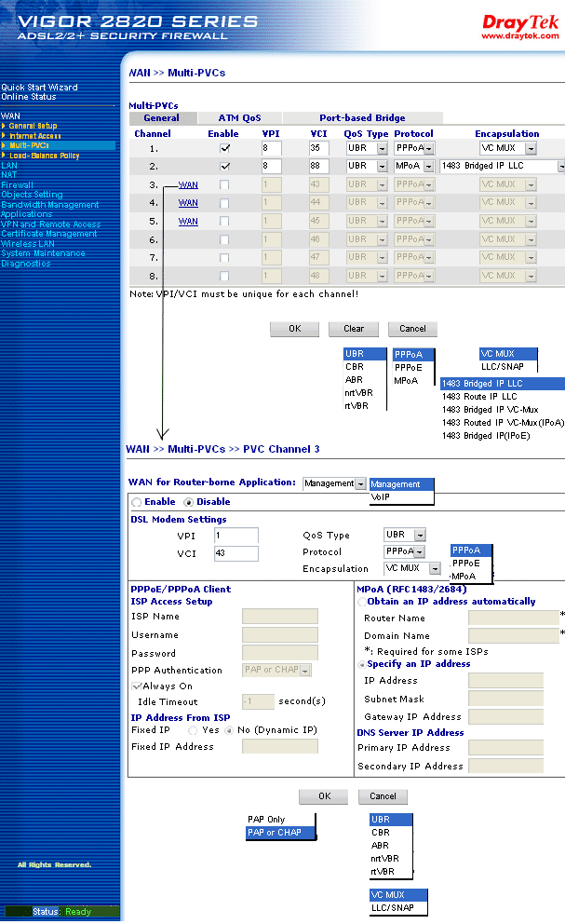Click the DrayTek logo
Screen dimensions: 565x924
[x=519, y=26]
